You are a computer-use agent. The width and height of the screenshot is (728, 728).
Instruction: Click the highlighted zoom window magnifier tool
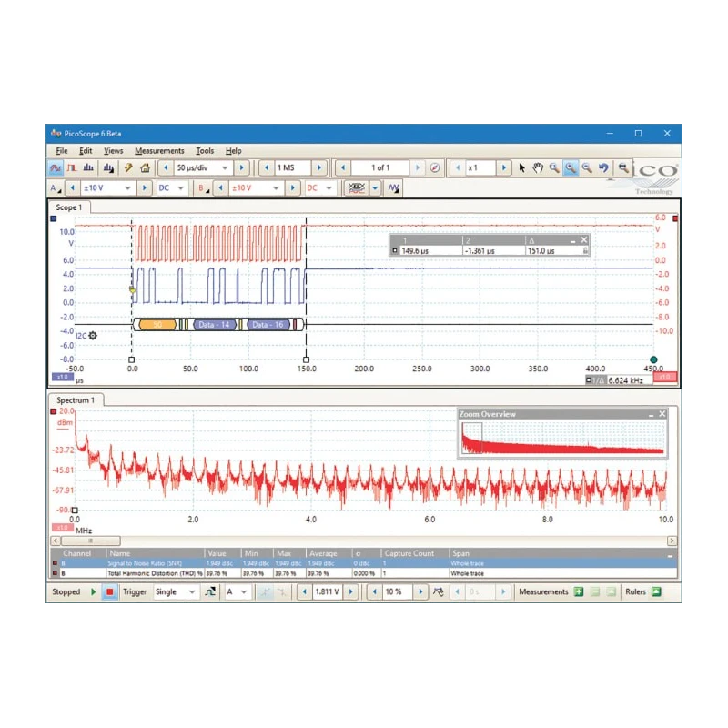click(x=571, y=168)
